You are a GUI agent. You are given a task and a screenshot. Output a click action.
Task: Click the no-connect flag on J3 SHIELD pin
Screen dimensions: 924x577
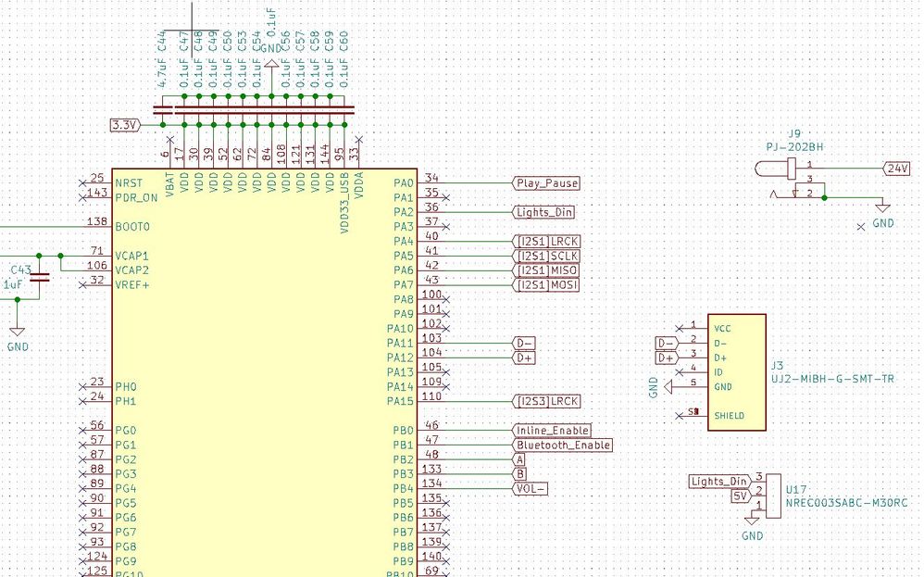pyautogui.click(x=679, y=416)
